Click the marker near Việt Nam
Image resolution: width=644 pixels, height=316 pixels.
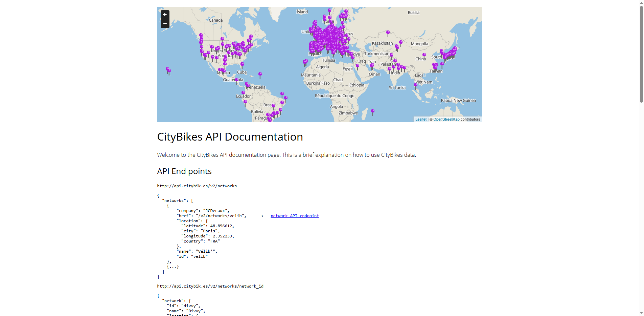tap(416, 85)
